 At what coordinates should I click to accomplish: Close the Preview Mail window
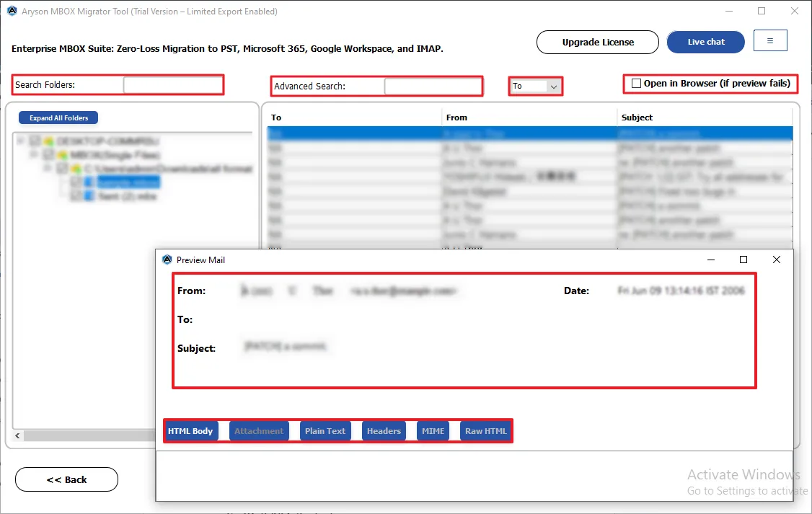pos(776,260)
